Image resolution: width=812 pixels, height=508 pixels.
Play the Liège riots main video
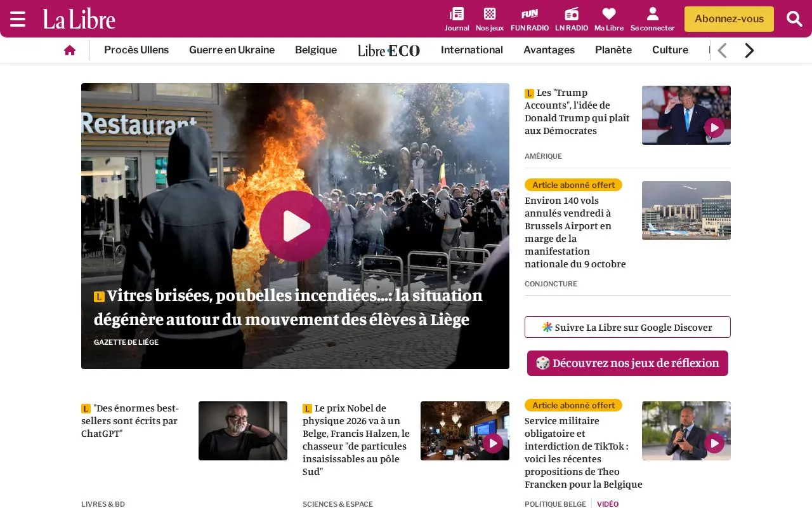click(x=295, y=226)
